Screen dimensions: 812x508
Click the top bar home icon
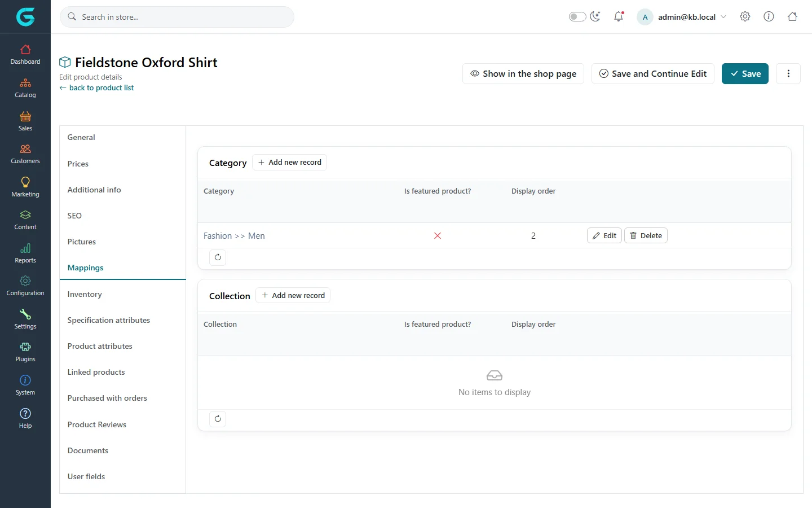pyautogui.click(x=792, y=16)
